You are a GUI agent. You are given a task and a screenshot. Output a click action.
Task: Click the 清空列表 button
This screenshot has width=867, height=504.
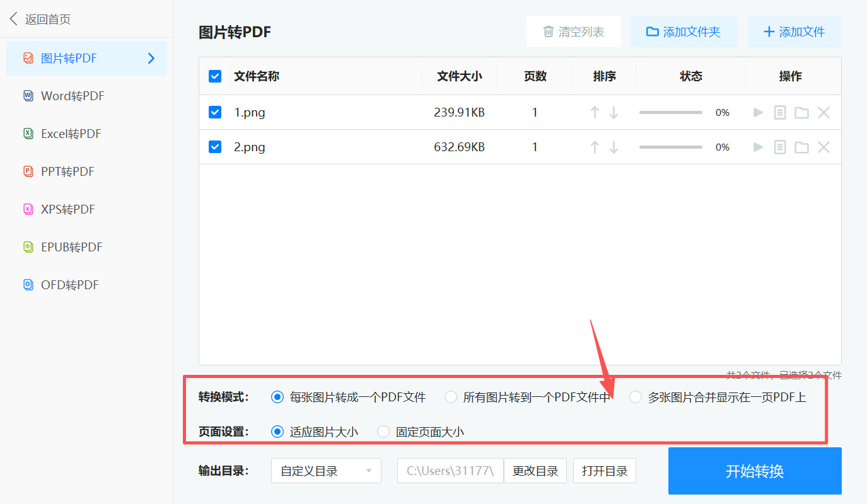(x=574, y=31)
